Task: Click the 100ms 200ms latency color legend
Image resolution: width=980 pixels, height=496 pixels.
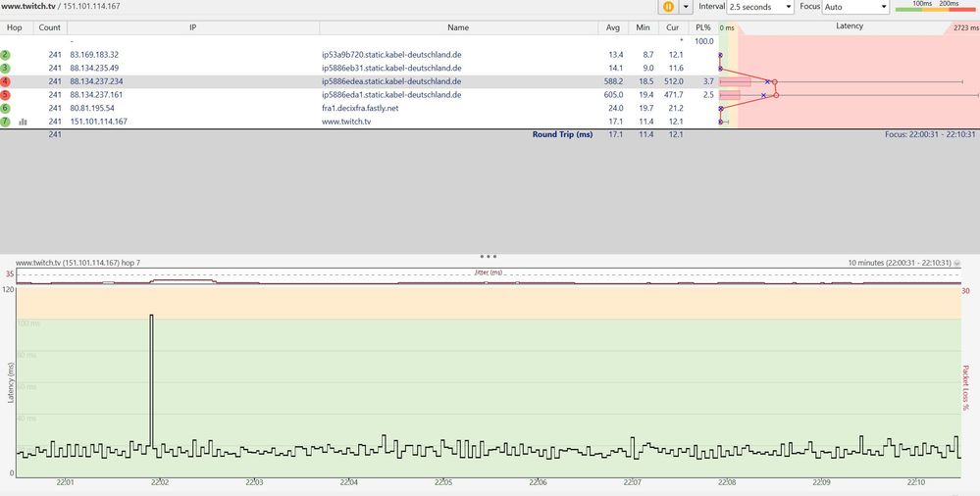Action: tap(935, 6)
